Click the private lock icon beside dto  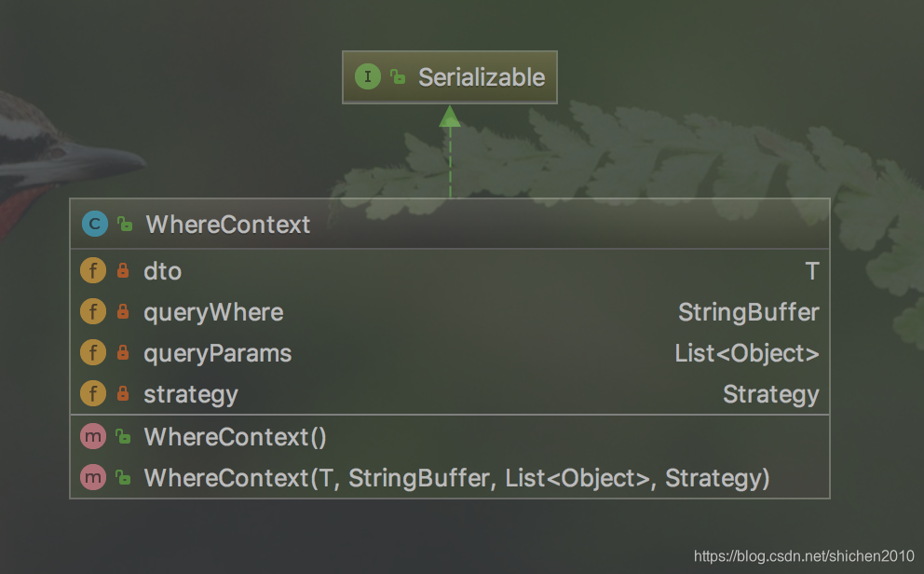pyautogui.click(x=122, y=271)
